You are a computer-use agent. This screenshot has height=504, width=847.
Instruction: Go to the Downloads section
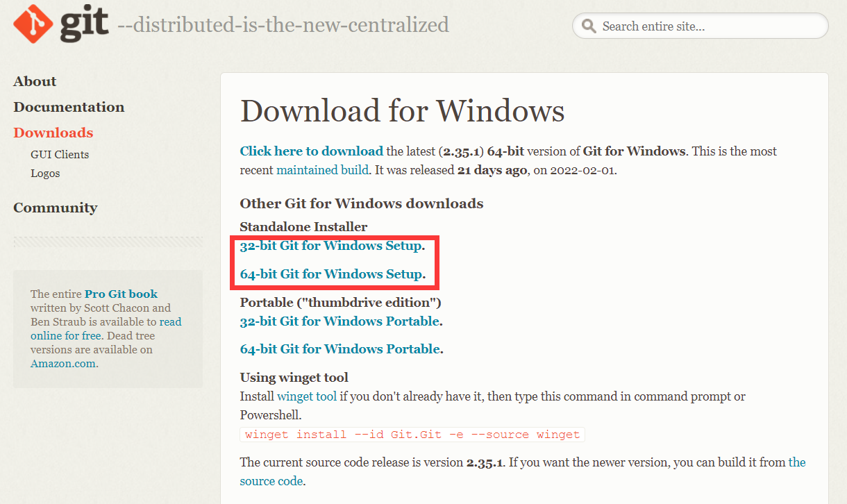53,133
